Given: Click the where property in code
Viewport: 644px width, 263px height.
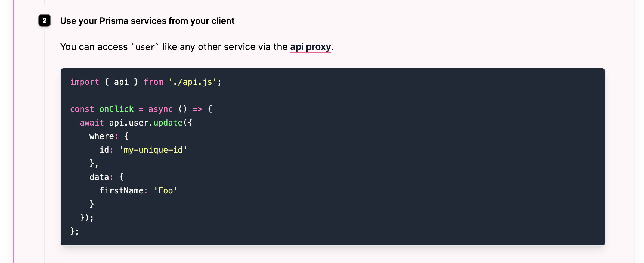Looking at the screenshot, I should click(x=102, y=136).
